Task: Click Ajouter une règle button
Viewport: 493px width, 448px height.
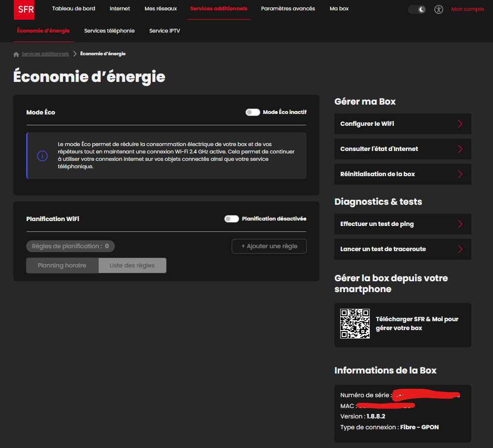Action: 269,246
